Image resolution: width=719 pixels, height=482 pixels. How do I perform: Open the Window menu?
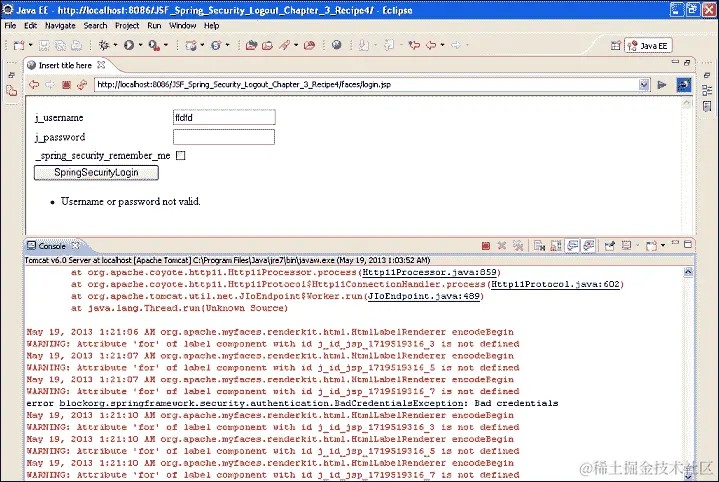point(183,26)
